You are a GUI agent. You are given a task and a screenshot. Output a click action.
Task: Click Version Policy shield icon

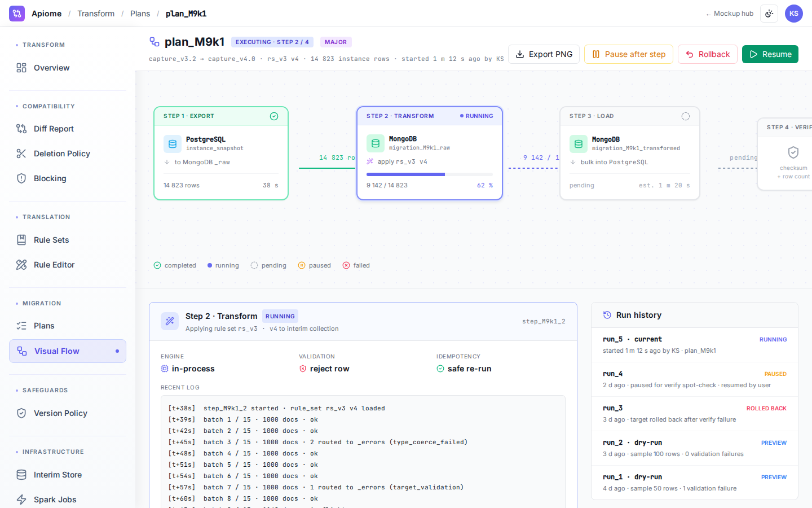click(x=21, y=413)
